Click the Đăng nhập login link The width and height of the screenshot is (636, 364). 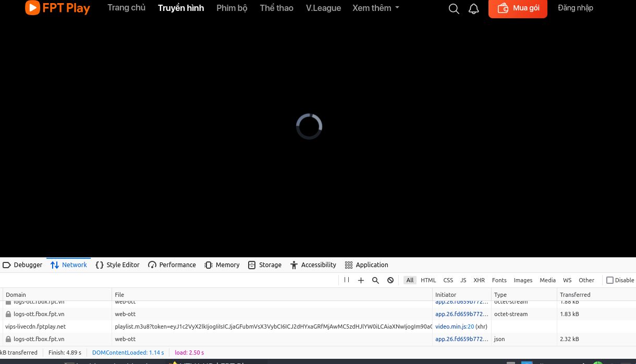point(575,8)
